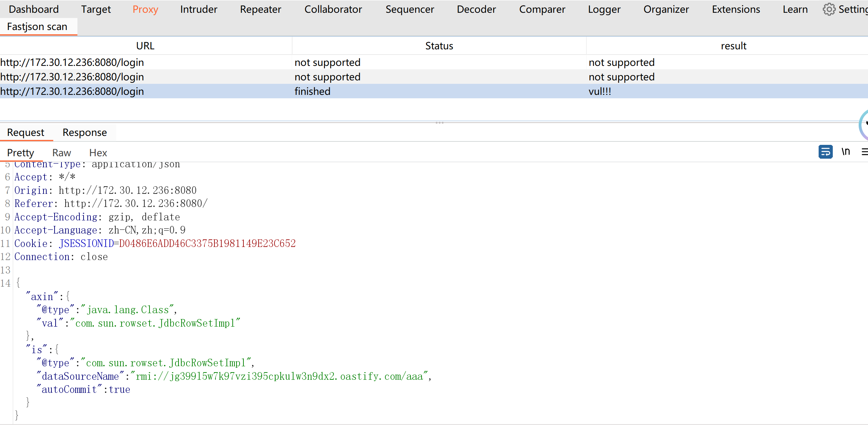Open the Collaborator tab
The width and height of the screenshot is (868, 427).
[x=333, y=9]
